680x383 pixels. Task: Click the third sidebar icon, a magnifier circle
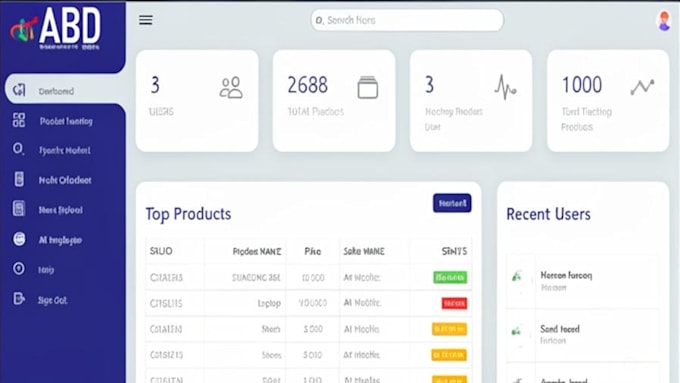tap(18, 149)
